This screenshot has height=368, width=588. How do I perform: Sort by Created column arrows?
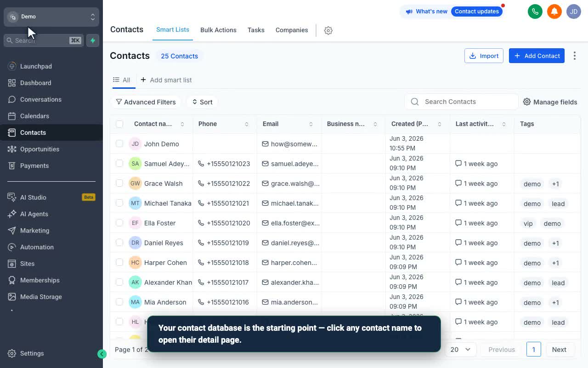(440, 124)
